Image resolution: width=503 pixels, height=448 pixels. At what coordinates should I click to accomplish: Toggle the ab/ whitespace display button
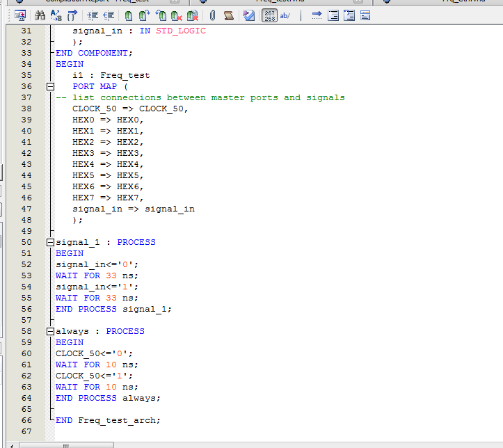[285, 15]
